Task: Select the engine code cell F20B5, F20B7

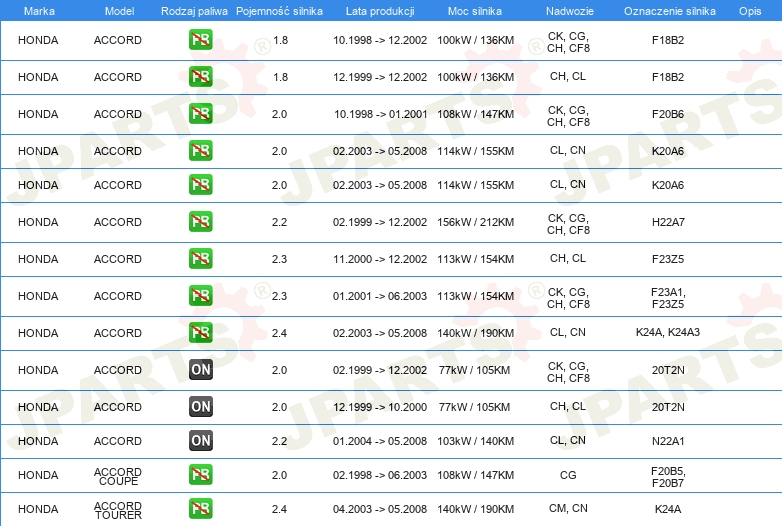Action: pyautogui.click(x=668, y=477)
